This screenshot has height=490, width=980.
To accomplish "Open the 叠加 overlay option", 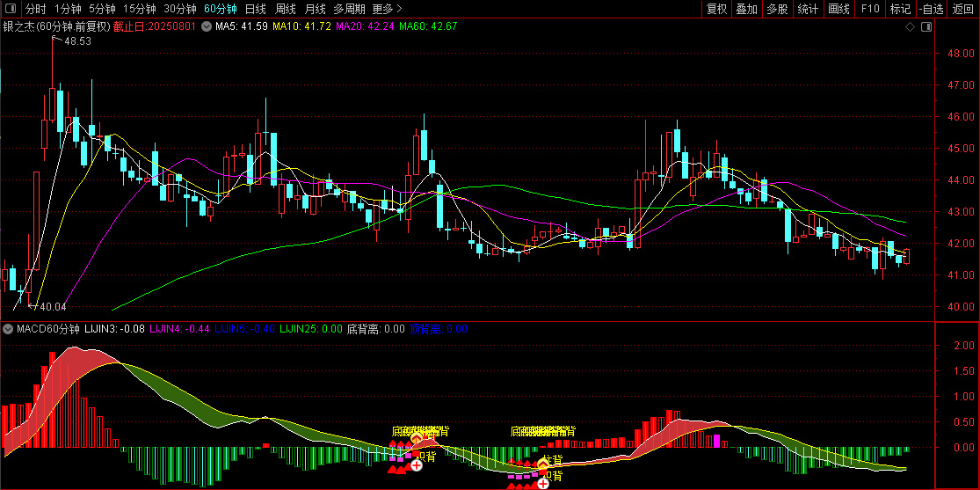I will point(747,9).
